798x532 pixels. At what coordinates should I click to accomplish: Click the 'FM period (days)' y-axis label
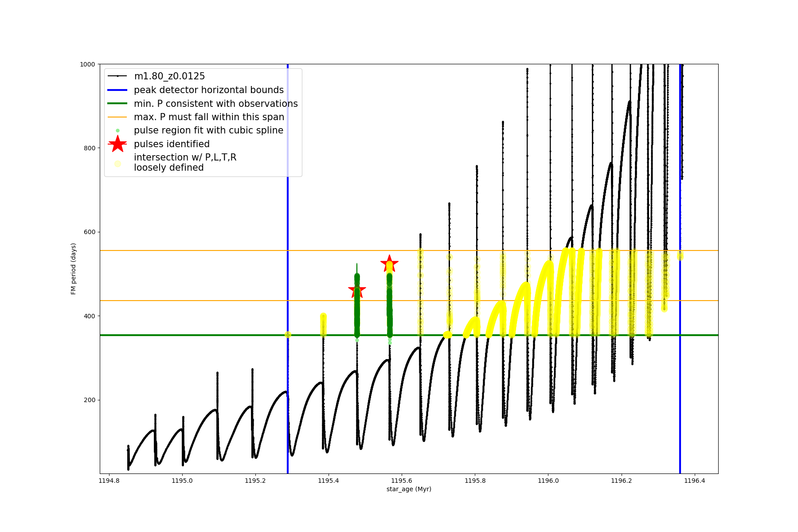coord(74,269)
